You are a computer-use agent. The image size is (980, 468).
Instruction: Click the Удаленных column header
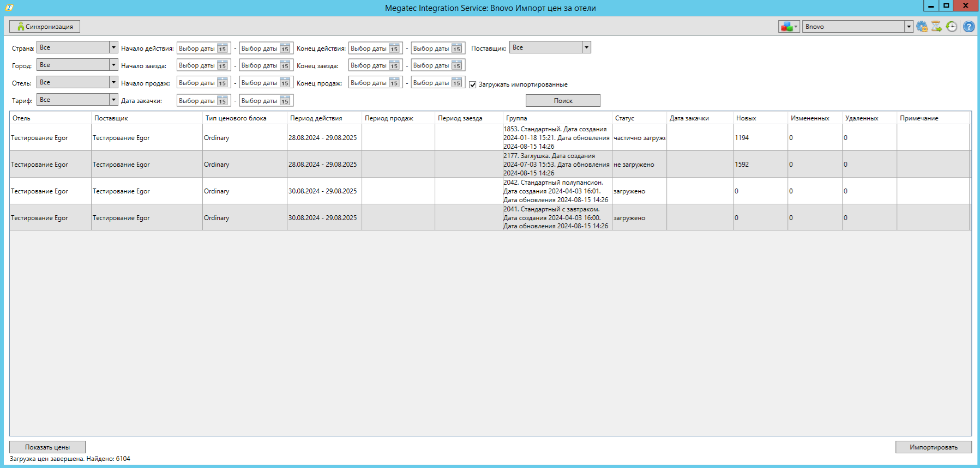pyautogui.click(x=869, y=118)
